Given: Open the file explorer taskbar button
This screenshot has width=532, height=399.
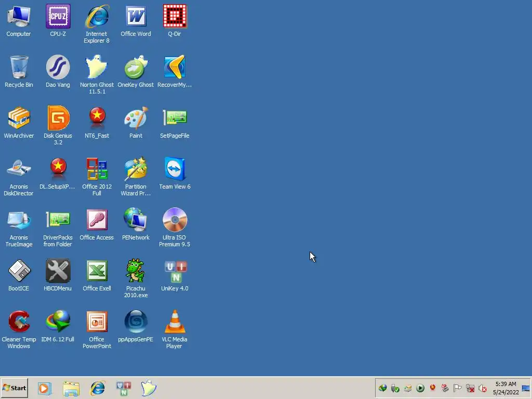Looking at the screenshot, I should pos(71,388).
